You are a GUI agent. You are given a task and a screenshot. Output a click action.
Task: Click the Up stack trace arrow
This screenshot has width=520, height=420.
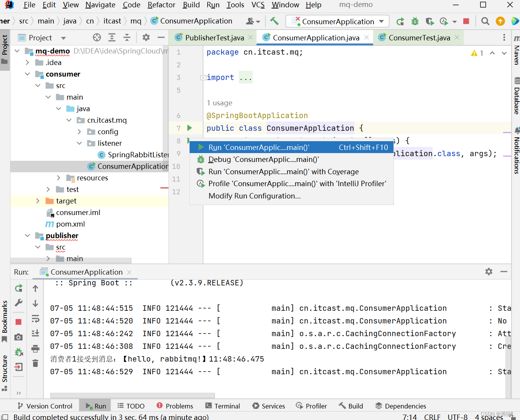(x=35, y=288)
